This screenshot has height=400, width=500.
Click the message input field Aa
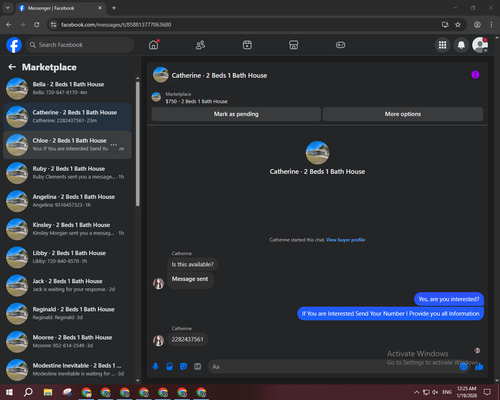point(333,367)
